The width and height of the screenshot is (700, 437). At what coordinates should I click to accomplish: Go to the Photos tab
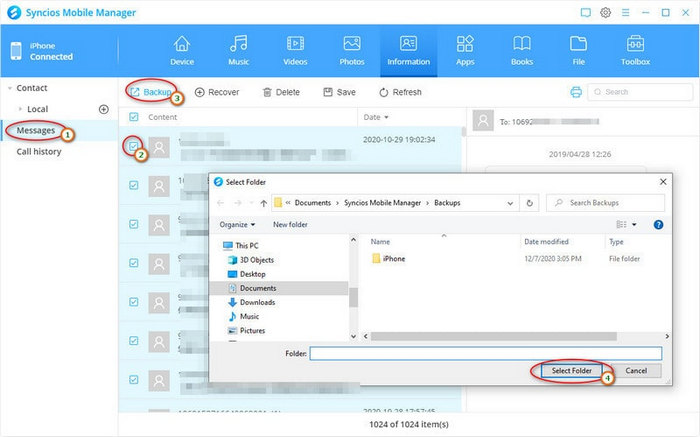point(352,50)
